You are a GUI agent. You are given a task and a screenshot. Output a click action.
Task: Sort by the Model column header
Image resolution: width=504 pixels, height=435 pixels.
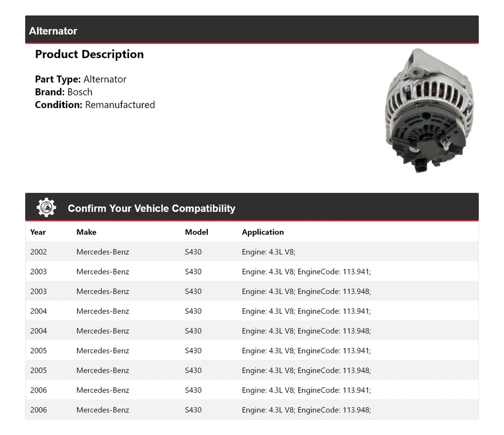pos(196,232)
